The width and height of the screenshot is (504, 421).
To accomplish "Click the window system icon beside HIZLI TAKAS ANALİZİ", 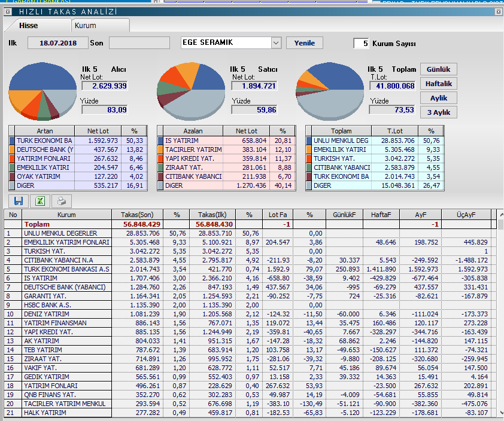I will (x=8, y=12).
